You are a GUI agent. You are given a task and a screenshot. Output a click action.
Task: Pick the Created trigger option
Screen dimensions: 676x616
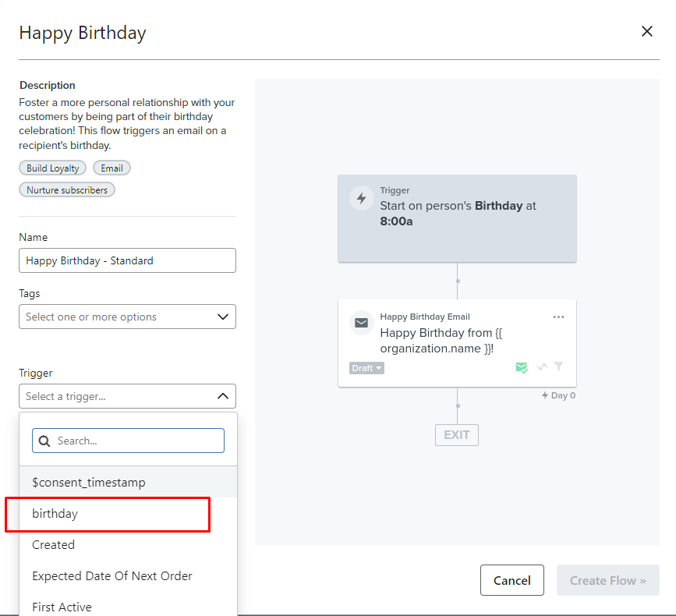pyautogui.click(x=54, y=545)
